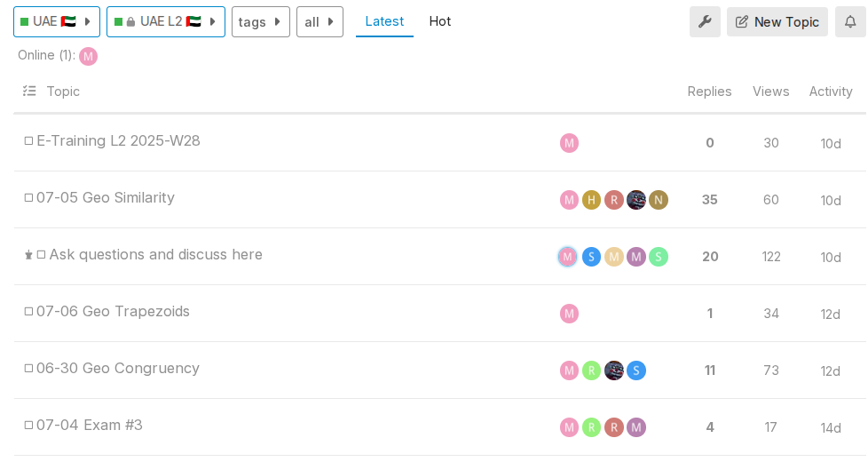Toggle bulk select icon beside Topic header
The height and width of the screenshot is (462, 868).
coord(29,91)
